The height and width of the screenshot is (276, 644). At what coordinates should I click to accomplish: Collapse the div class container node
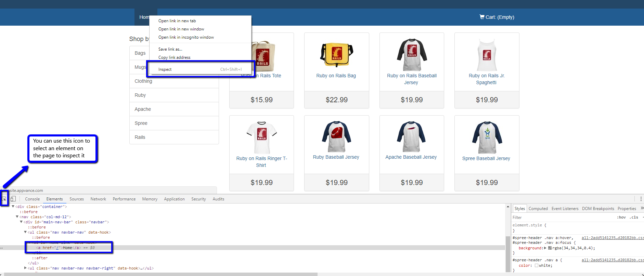pyautogui.click(x=13, y=206)
